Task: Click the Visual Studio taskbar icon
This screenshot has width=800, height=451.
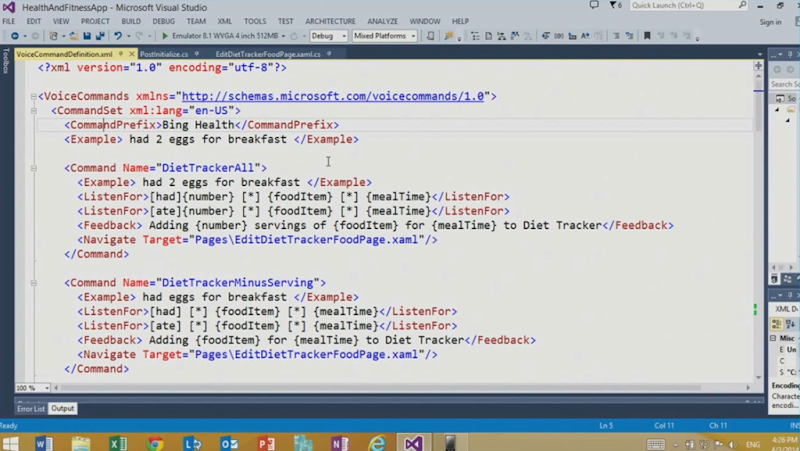Action: [413, 442]
